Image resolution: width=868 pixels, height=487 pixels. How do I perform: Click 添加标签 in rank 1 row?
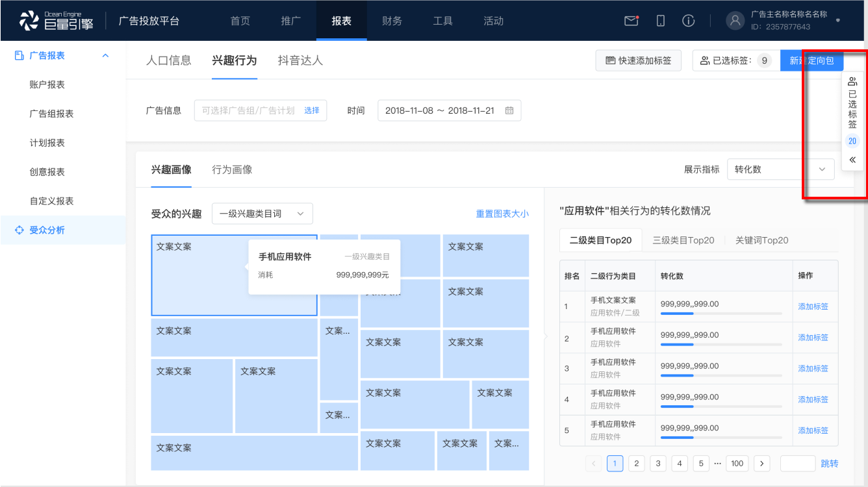point(813,306)
